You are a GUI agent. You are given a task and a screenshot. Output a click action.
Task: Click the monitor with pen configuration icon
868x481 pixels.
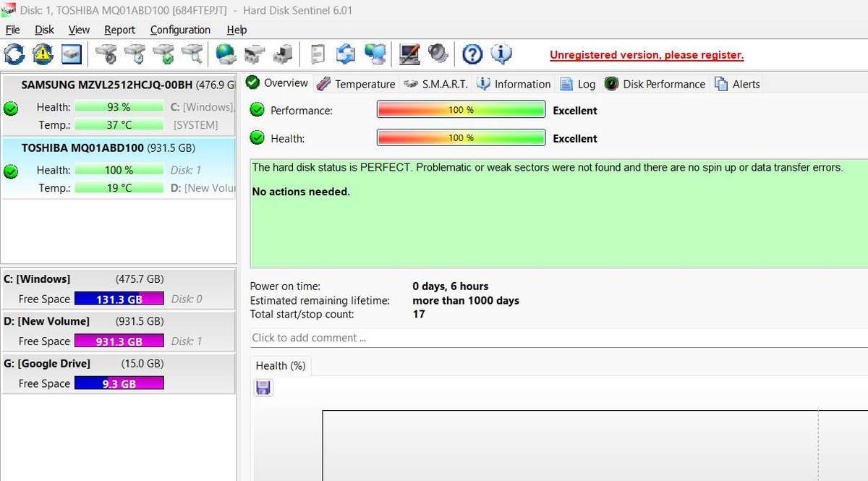click(409, 54)
